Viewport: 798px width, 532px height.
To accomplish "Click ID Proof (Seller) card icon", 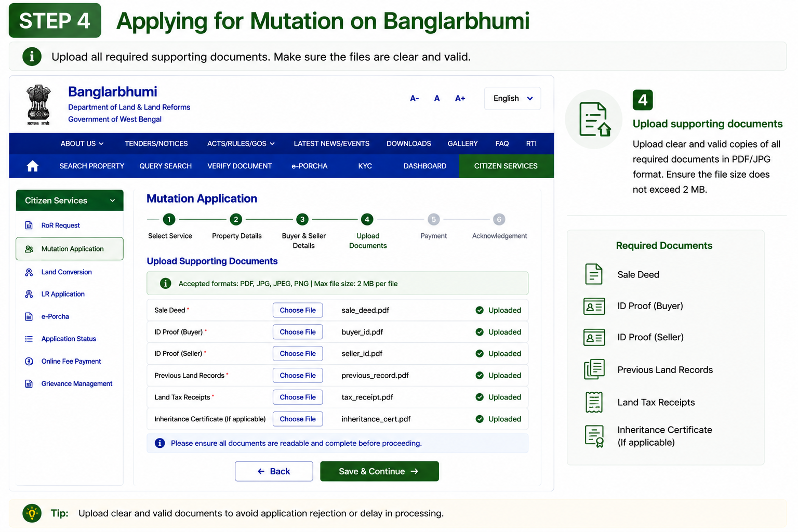I will 594,337.
